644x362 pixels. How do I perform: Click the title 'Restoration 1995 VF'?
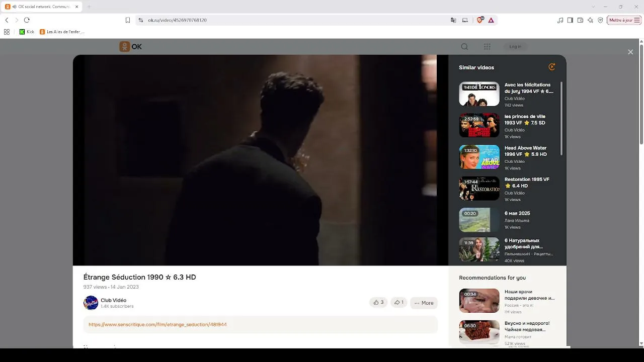pos(527,183)
